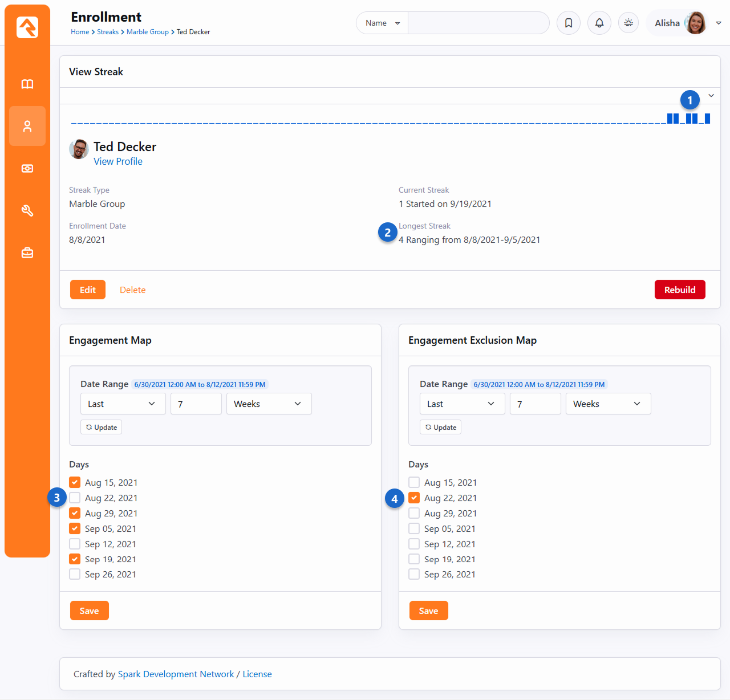Click the bookmark icon in the header
The image size is (730, 700).
[x=569, y=23]
